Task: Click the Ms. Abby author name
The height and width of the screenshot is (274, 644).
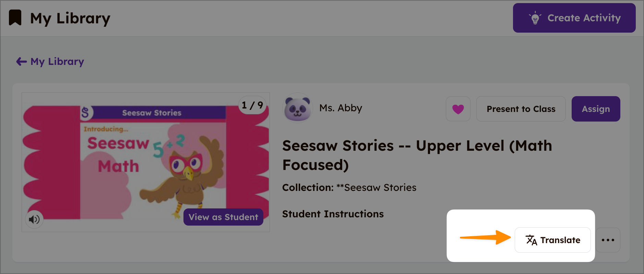Action: point(341,108)
